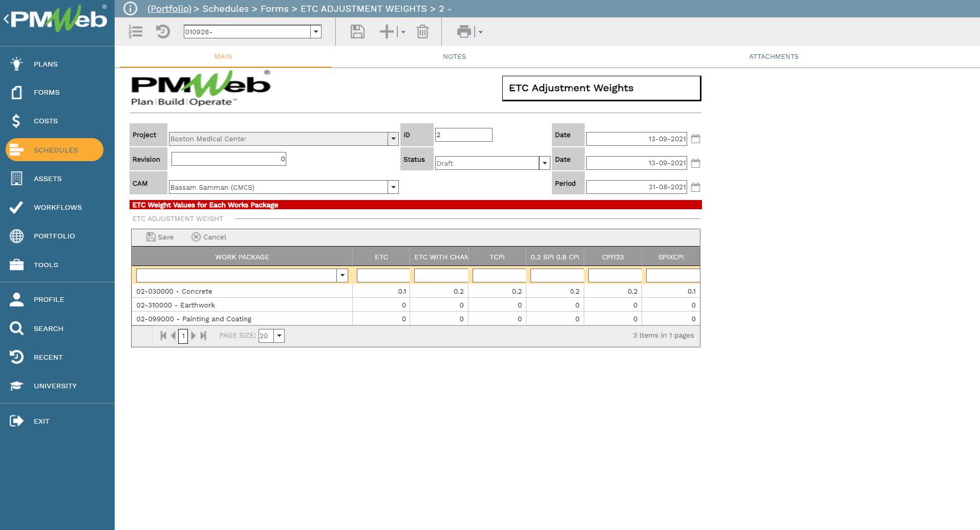Go to first page of grid
The image size is (980, 530).
click(x=163, y=336)
